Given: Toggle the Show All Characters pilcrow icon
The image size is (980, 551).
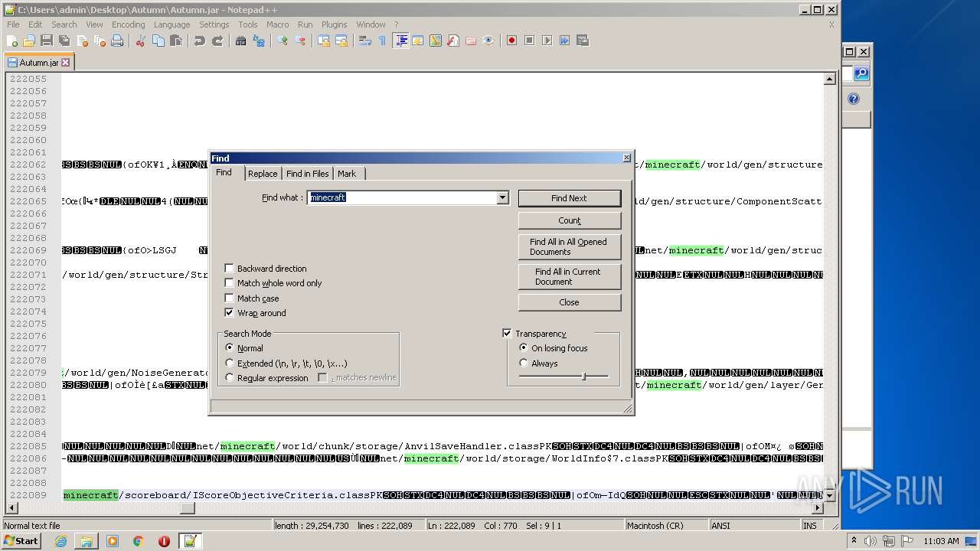Looking at the screenshot, I should (x=383, y=41).
